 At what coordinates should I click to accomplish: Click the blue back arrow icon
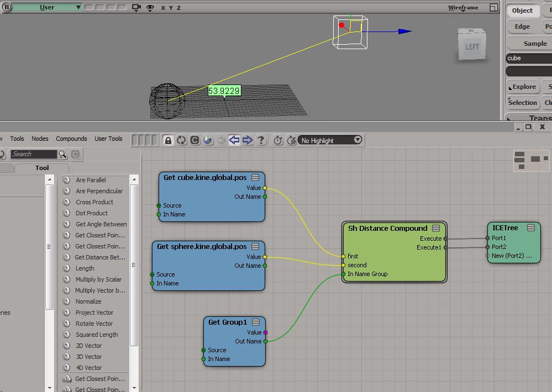coord(234,140)
